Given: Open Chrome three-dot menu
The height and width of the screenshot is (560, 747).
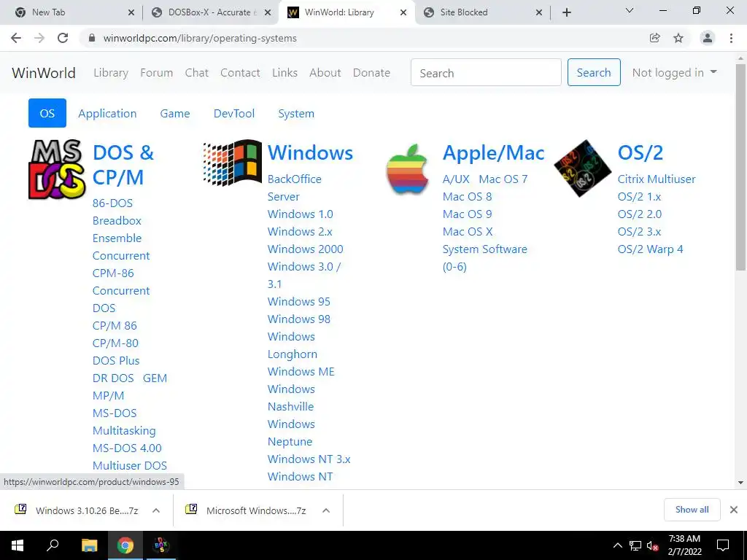Looking at the screenshot, I should click(x=731, y=38).
